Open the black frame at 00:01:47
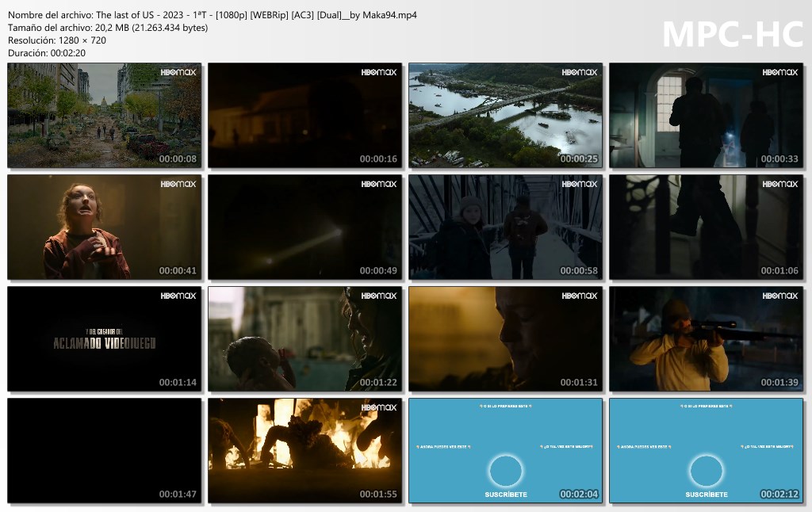The width and height of the screenshot is (812, 512). click(x=104, y=451)
